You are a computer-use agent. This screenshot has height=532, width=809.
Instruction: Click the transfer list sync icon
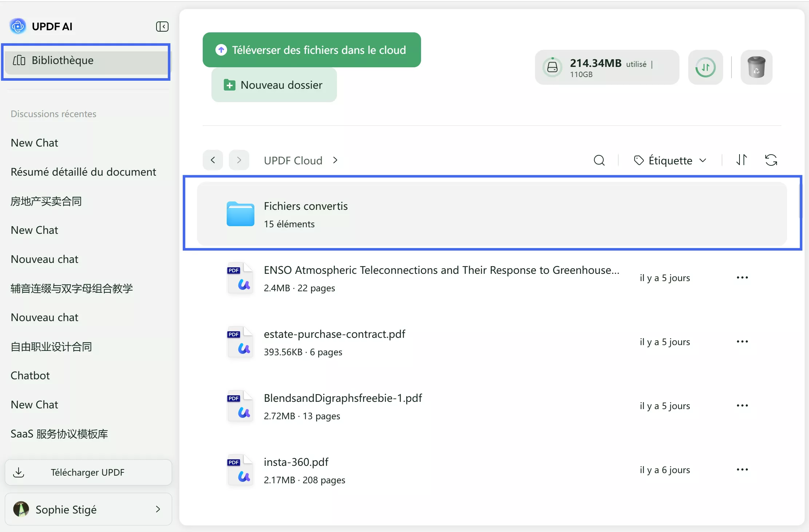click(x=705, y=67)
